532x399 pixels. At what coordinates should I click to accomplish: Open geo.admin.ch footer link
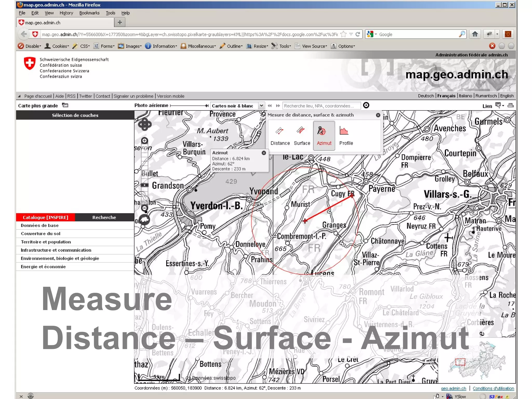tap(454, 388)
